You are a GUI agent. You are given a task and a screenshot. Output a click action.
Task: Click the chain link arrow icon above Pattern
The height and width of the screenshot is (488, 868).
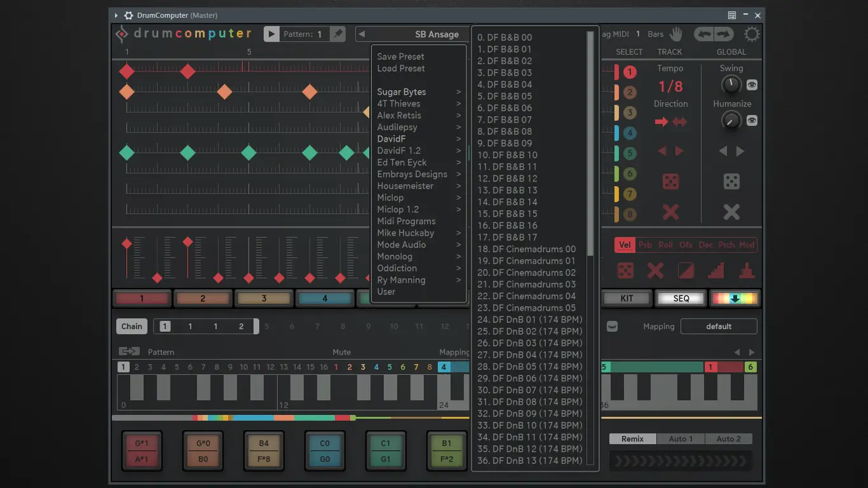point(129,351)
